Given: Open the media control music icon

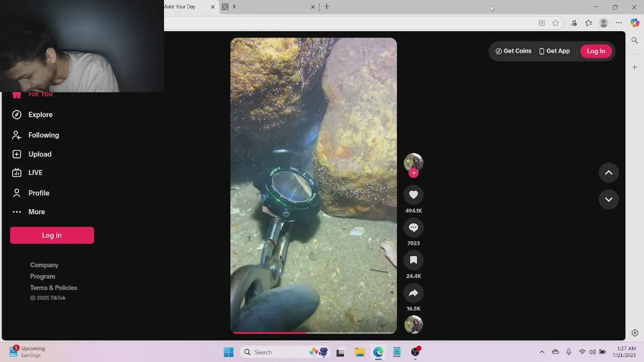Looking at the screenshot, I should tap(574, 23).
